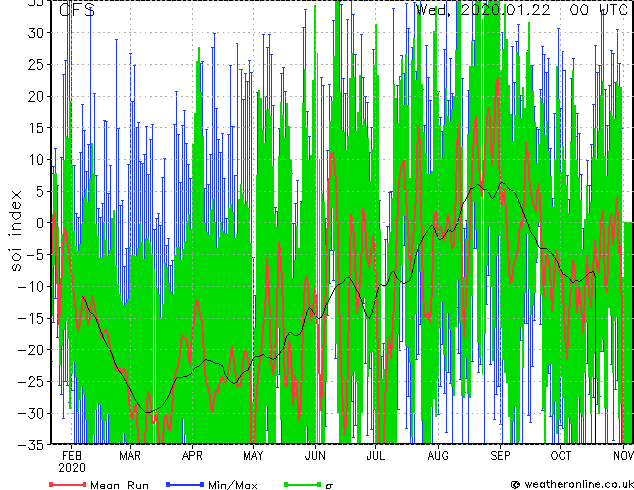Click the 'JUL' month label

(375, 456)
